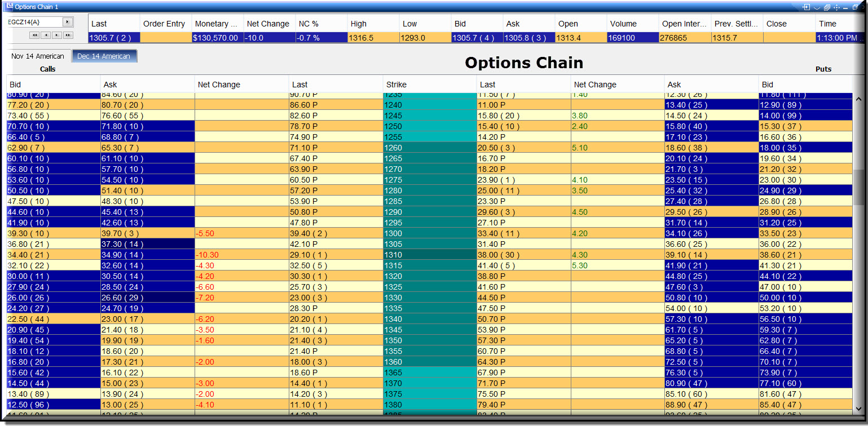The image size is (868, 430).
Task: Click the Order Entry cell in the quote bar
Action: [x=166, y=38]
